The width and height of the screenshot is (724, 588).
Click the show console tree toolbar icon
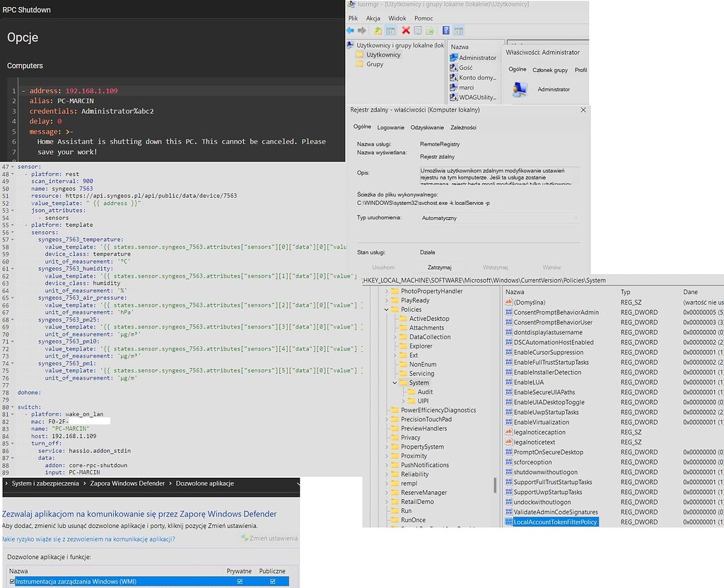[391, 30]
